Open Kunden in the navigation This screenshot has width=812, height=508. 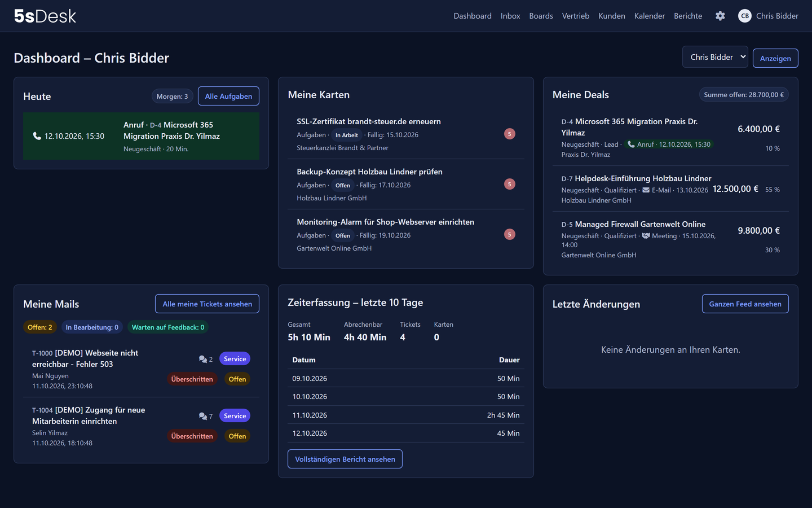tap(612, 16)
